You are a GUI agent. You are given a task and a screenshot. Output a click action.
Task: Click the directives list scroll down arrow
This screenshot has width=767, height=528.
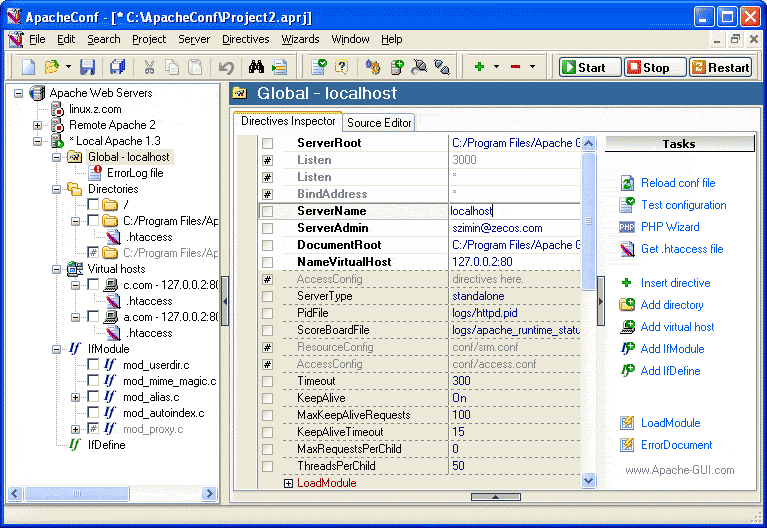coord(588,481)
